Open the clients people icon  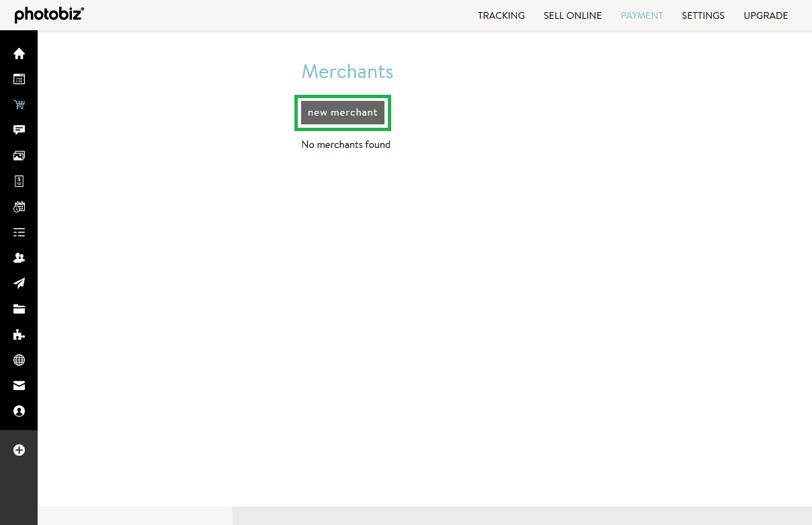(x=19, y=257)
